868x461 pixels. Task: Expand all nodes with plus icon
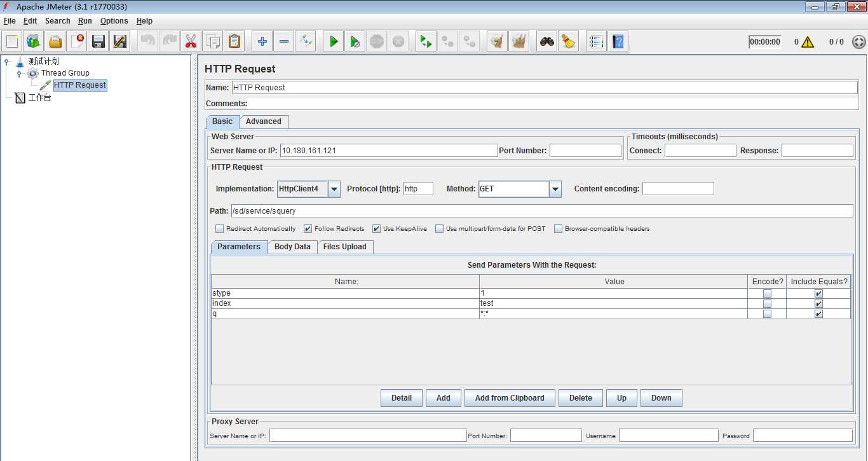pos(262,42)
